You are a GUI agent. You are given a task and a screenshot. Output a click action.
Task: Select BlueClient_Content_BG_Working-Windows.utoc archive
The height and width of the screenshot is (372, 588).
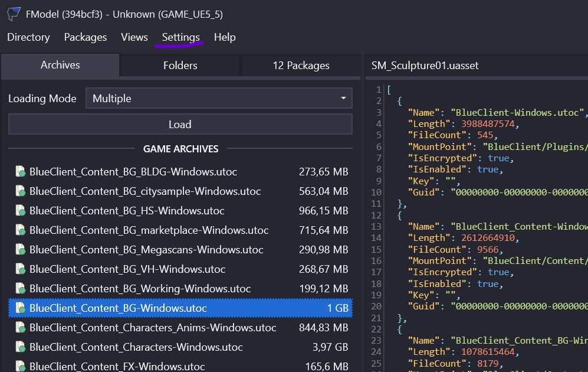pos(180,289)
